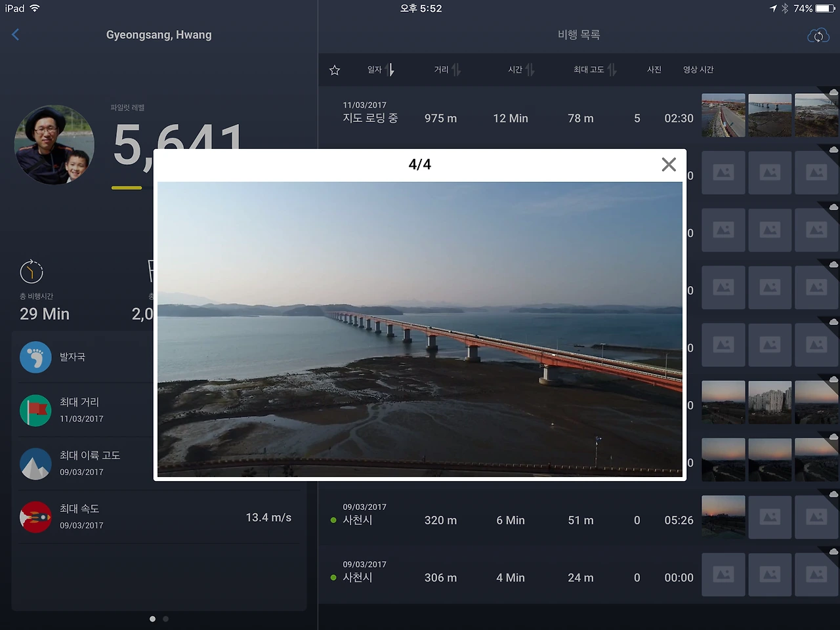Tap the 6 Min duration value
The image size is (840, 630).
511,520
